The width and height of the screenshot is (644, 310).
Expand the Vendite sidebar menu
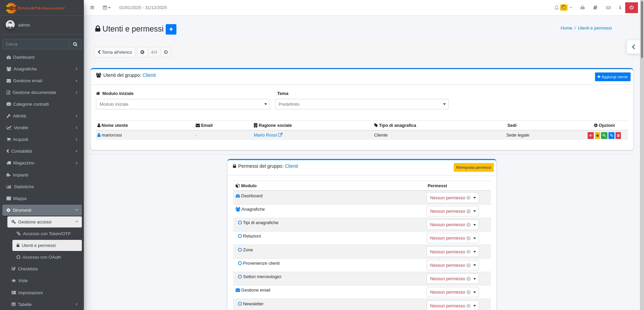[42, 128]
